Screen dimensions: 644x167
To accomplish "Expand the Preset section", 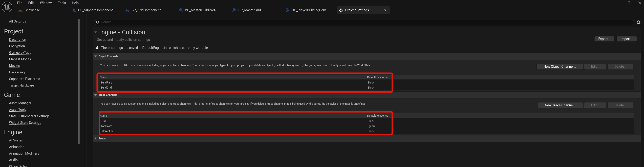I will point(96,138).
